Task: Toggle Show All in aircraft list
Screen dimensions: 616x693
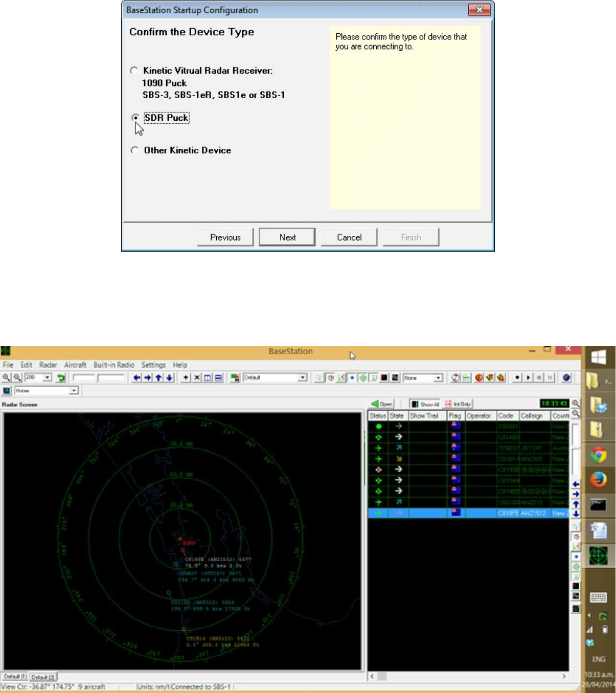Action: pyautogui.click(x=425, y=404)
